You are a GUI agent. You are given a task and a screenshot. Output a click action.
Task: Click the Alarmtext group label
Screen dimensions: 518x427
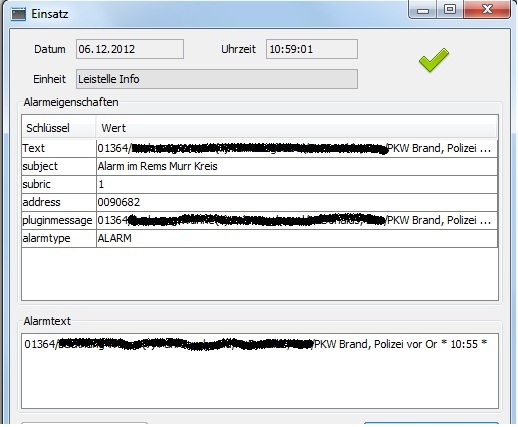coord(47,321)
